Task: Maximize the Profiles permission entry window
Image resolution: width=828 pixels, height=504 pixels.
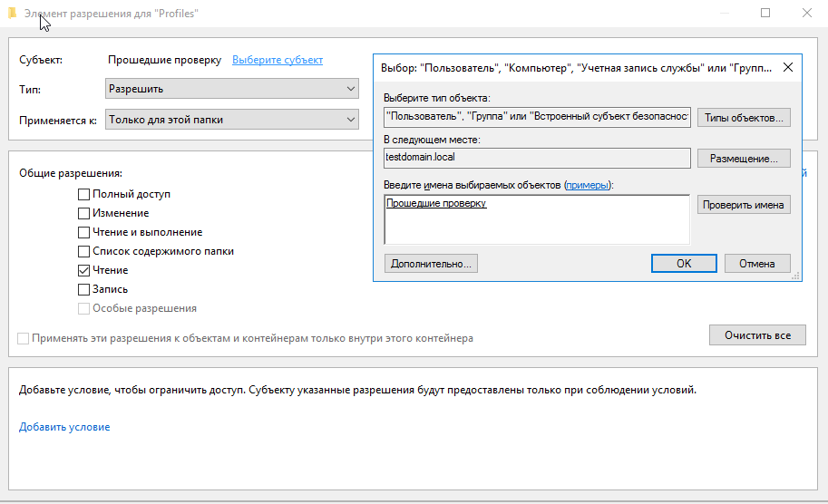Action: click(x=765, y=14)
